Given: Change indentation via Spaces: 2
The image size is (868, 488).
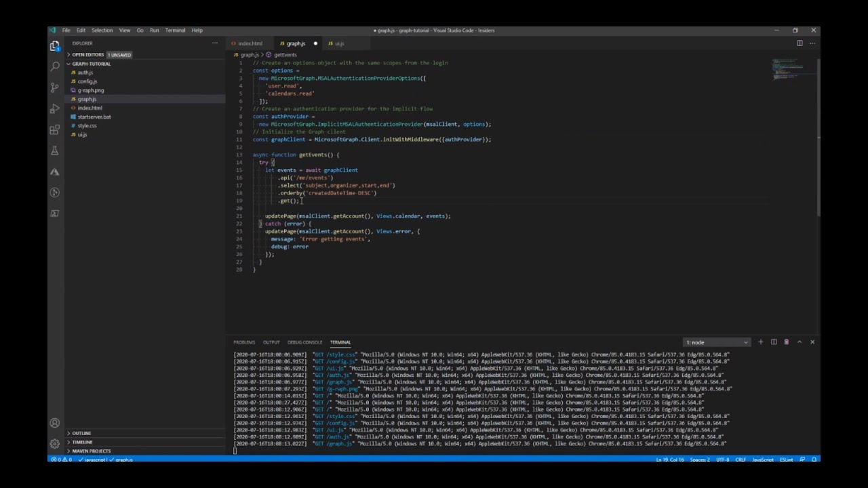Looking at the screenshot, I should 700,460.
